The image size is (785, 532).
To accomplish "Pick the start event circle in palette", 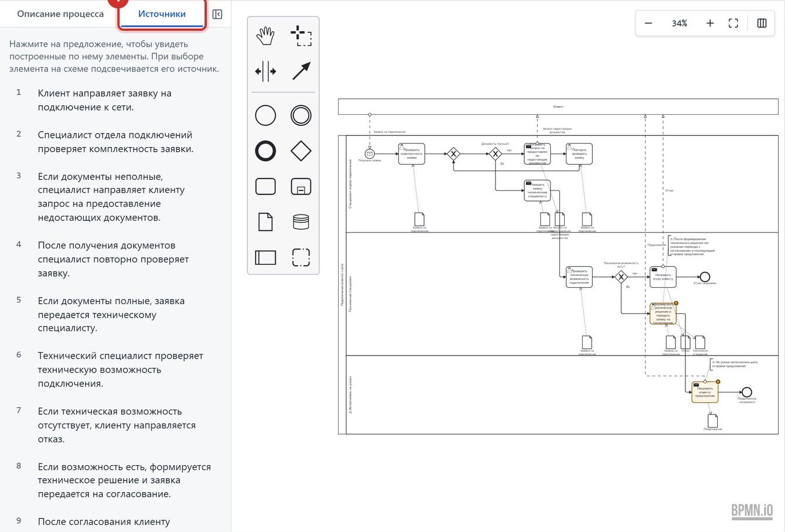I will coord(265,115).
